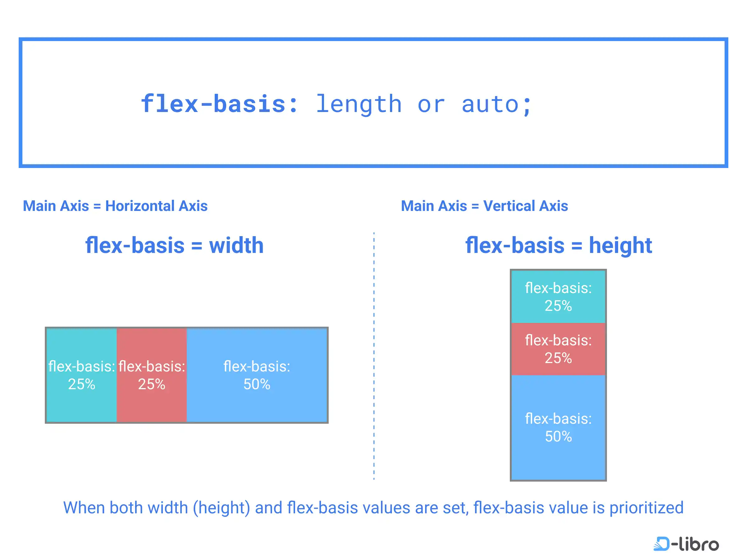Click the teal 25% block in horizontal row
Image resolution: width=747 pixels, height=560 pixels.
click(81, 375)
